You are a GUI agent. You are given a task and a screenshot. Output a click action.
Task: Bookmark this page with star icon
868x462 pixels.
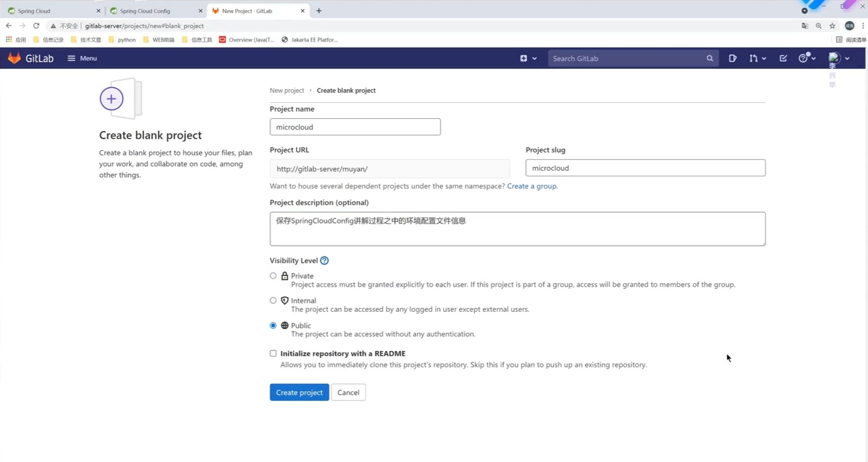pyautogui.click(x=832, y=26)
